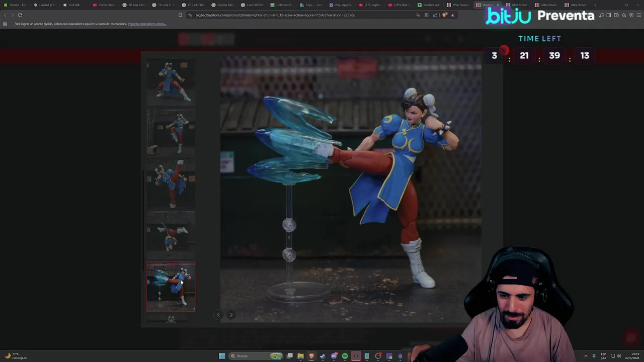Switch to the Your Shopping tab
The image size is (644, 362).
(x=459, y=5)
